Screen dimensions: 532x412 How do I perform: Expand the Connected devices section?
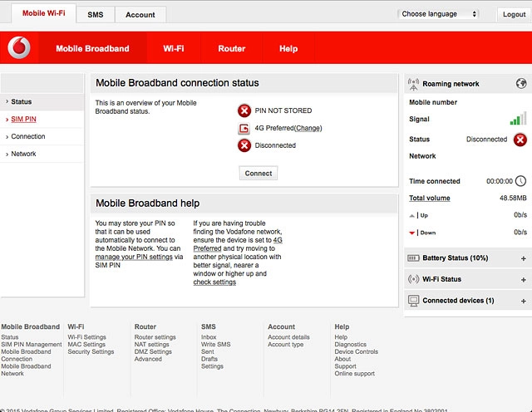[523, 301]
